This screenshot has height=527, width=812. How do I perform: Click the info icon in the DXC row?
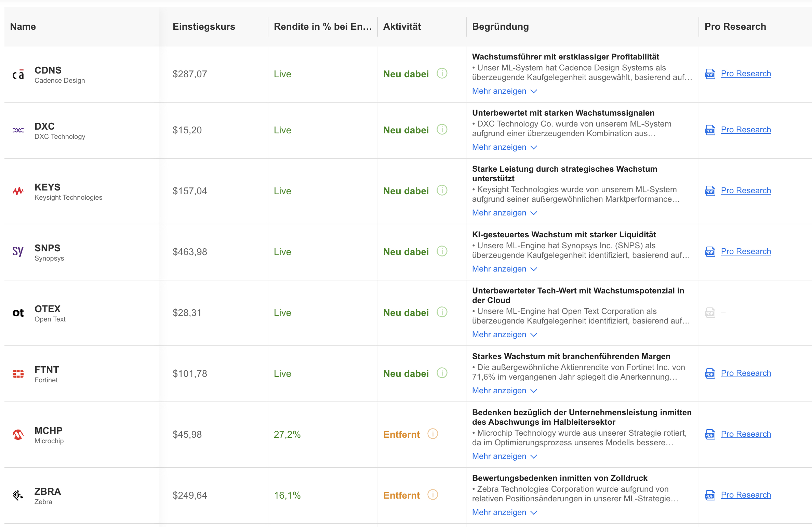point(442,130)
